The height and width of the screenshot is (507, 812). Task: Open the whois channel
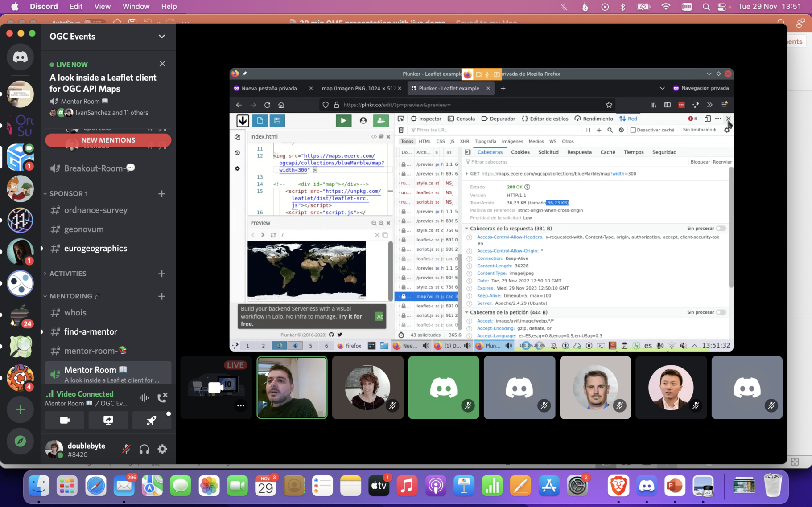point(108,313)
